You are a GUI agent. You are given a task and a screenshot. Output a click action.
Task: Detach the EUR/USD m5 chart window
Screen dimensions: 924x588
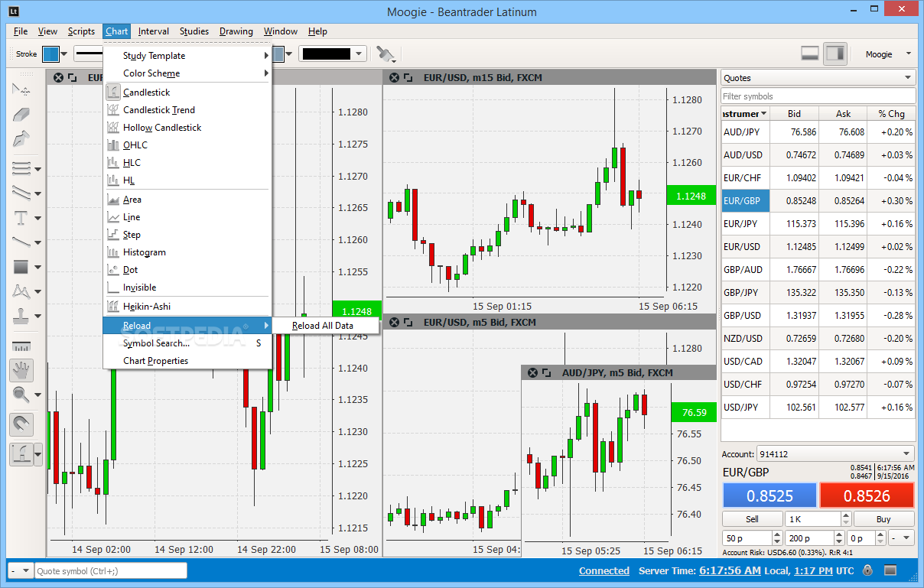click(x=408, y=322)
